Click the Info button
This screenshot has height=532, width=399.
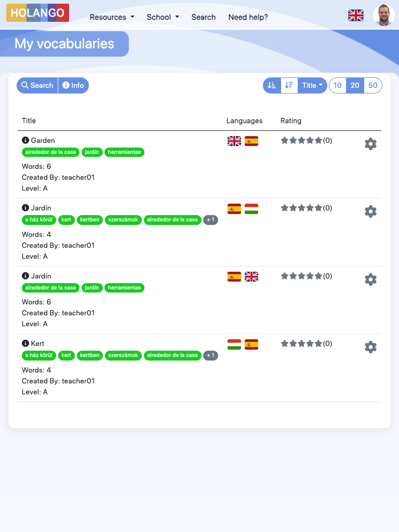coord(73,86)
